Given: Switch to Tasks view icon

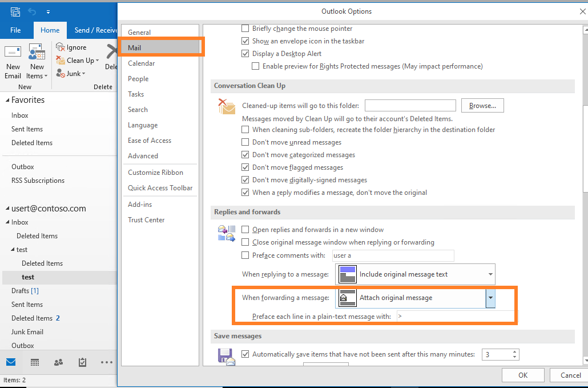Looking at the screenshot, I should (83, 362).
